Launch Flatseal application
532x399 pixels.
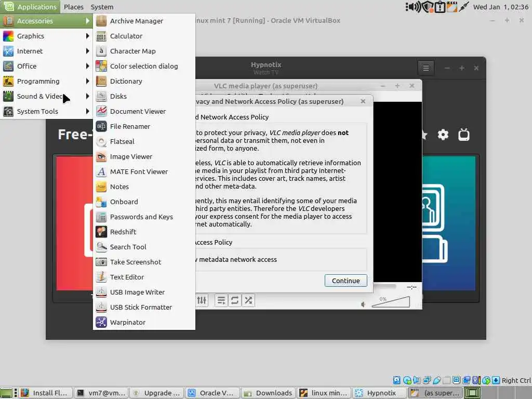coord(144,141)
